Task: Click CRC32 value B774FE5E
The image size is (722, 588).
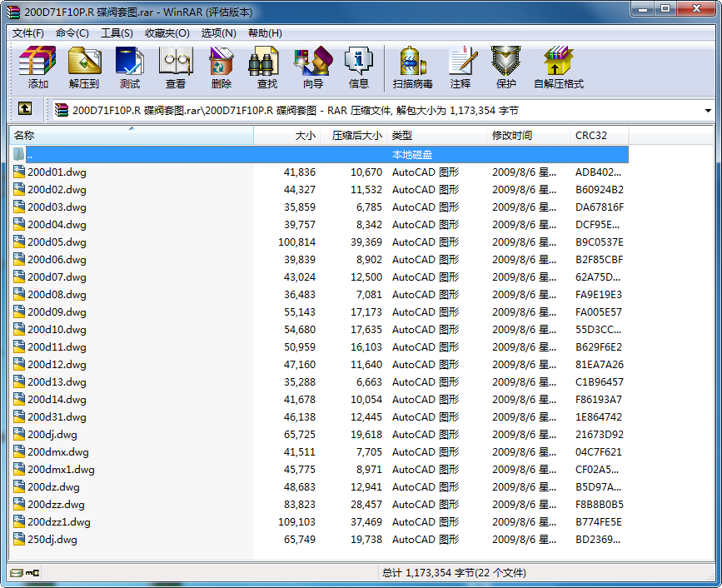Action: pos(599,522)
